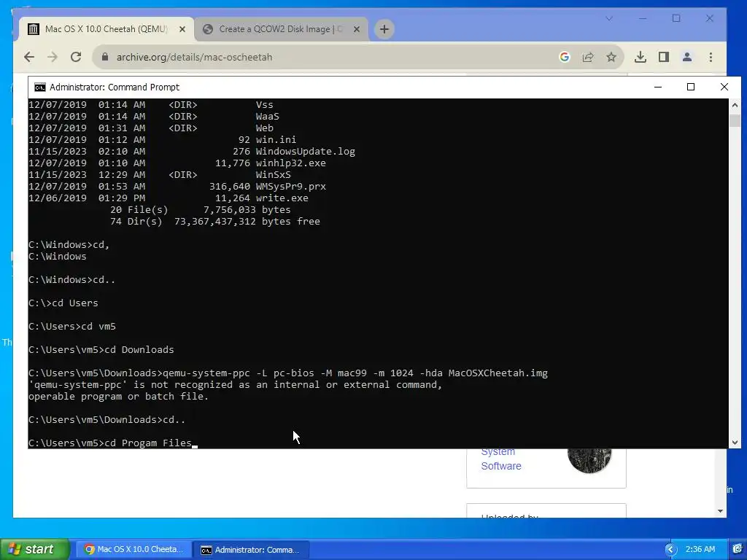Click Command Prompt scrollbar up arrow
This screenshot has height=560, width=747.
coord(735,105)
